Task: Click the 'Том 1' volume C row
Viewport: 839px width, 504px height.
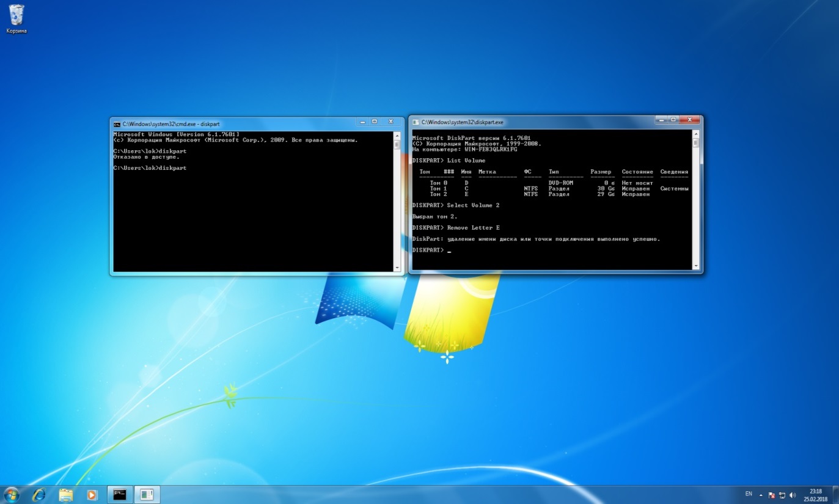Action: [x=559, y=189]
